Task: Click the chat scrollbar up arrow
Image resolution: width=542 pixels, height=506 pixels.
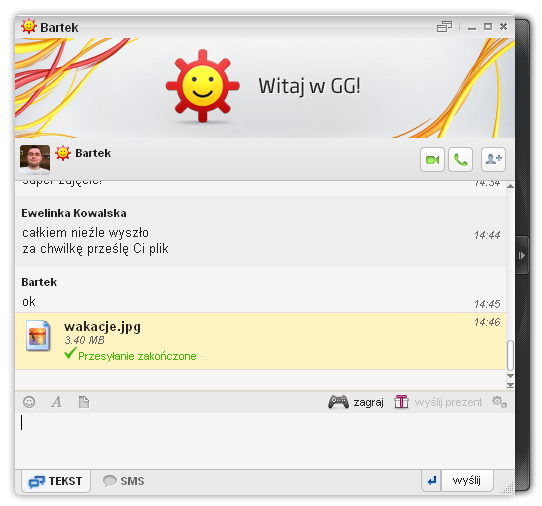Action: tap(510, 186)
